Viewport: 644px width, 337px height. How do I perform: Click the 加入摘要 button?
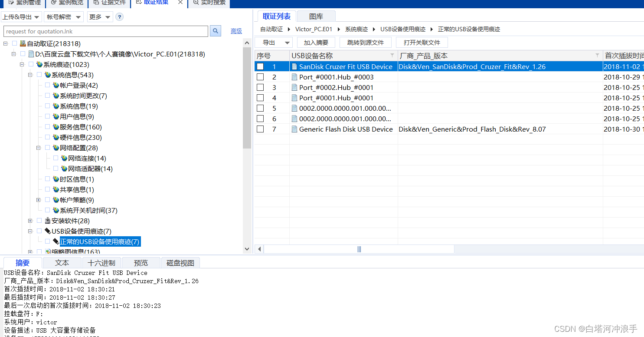coord(316,43)
